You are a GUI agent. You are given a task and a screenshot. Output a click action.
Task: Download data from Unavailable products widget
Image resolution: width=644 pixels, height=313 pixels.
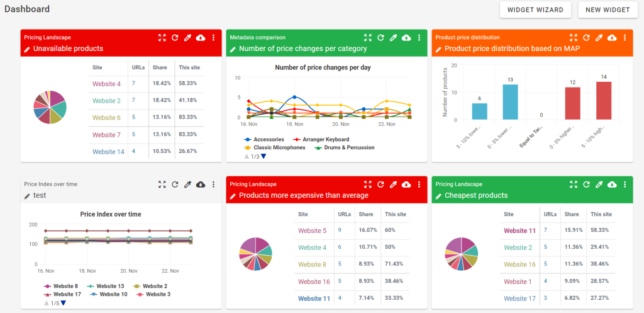[201, 38]
